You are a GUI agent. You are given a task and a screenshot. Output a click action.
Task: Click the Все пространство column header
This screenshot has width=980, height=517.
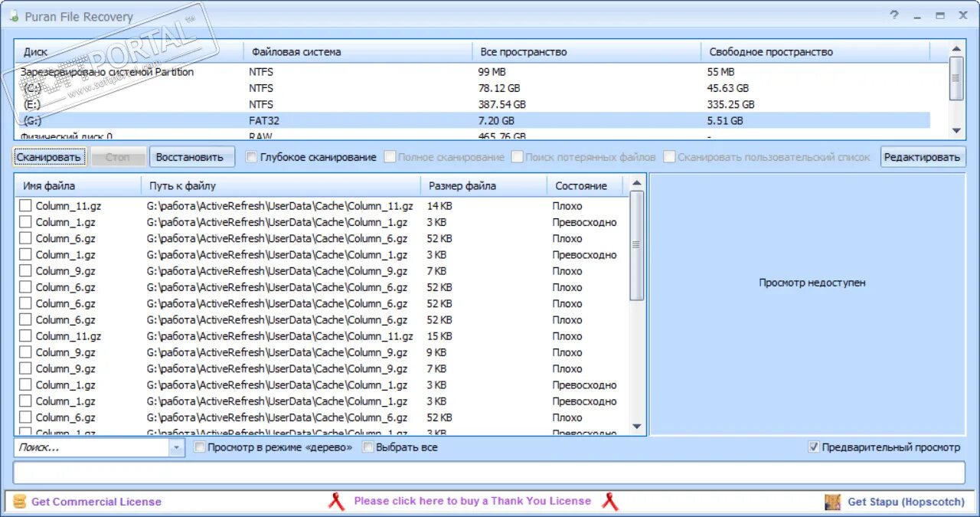point(586,52)
